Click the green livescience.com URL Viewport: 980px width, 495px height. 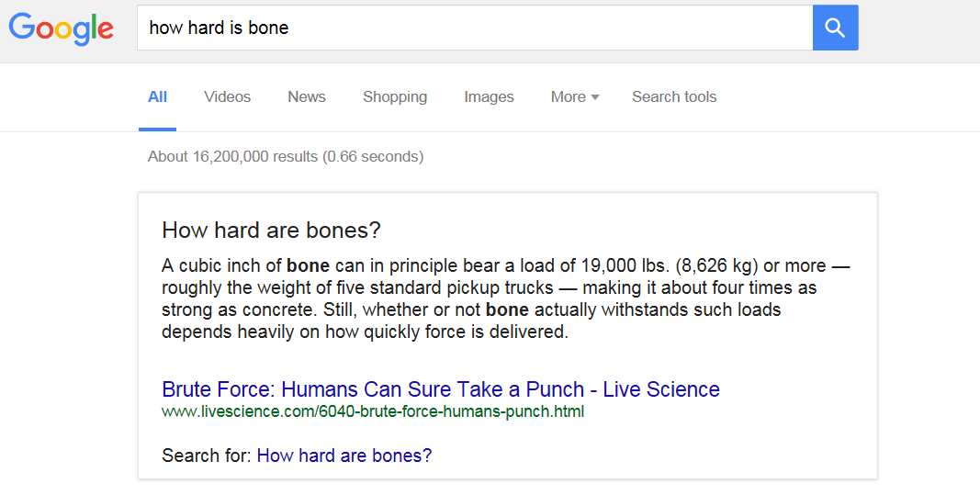373,411
